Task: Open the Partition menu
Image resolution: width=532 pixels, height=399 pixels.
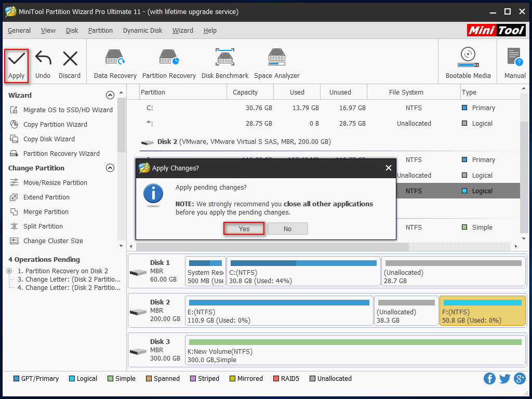Action: (x=100, y=31)
